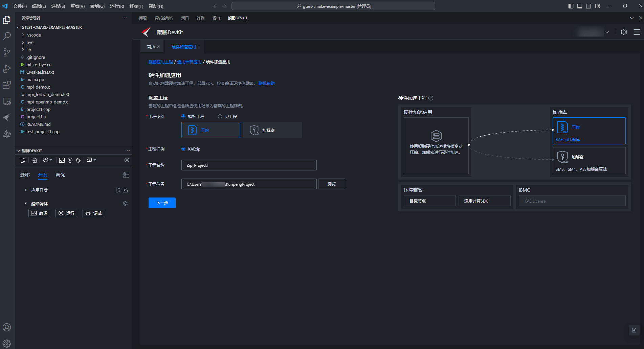This screenshot has height=349, width=644.
Task: Click the title bar command search box
Action: (333, 6)
